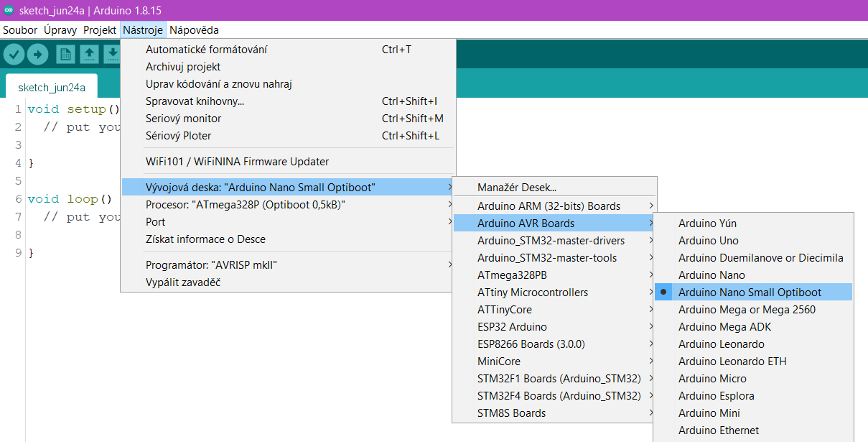Click the Arduino logo in title bar
Viewport: 868px width, 442px height.
coord(9,10)
